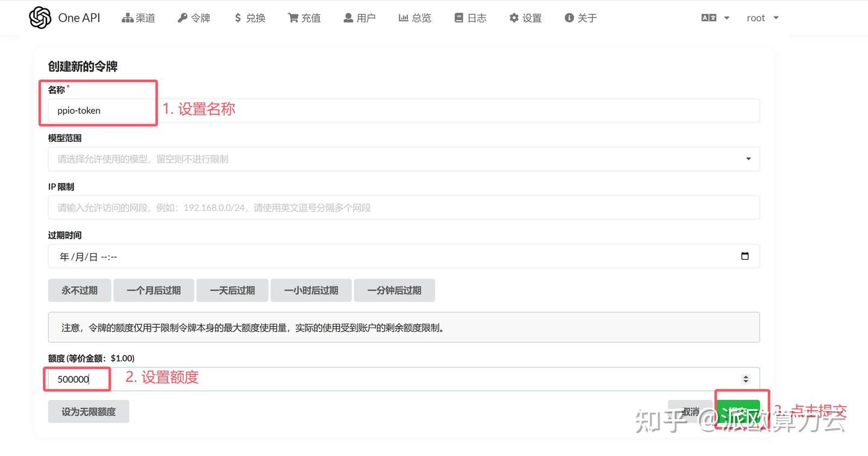Select the 一天后过期 expiry preset
Viewport: 868px width, 456px height.
tap(232, 290)
